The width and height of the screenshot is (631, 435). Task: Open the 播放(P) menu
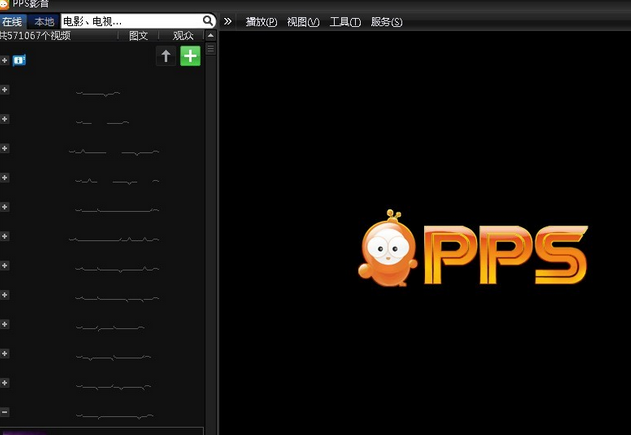click(261, 22)
